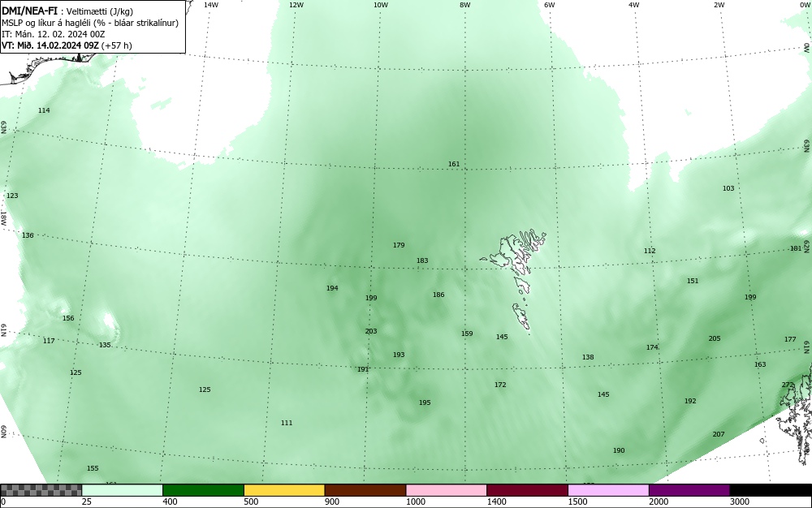The height and width of the screenshot is (508, 812).
Task: Click the map value 117
Action: (49, 341)
